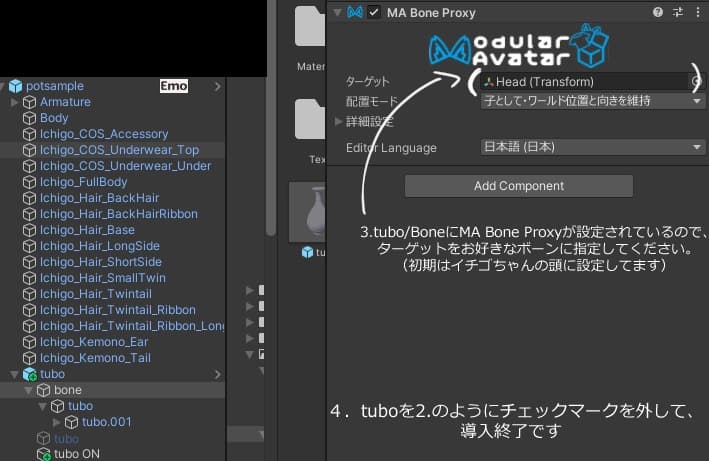
Task: Click the Emo label on potsample row
Action: pyautogui.click(x=174, y=86)
